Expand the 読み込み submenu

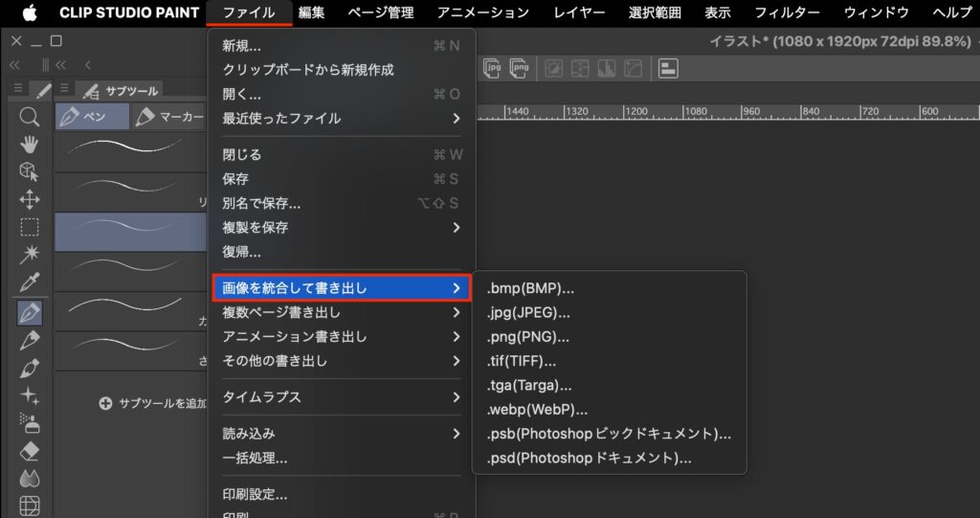click(342, 434)
